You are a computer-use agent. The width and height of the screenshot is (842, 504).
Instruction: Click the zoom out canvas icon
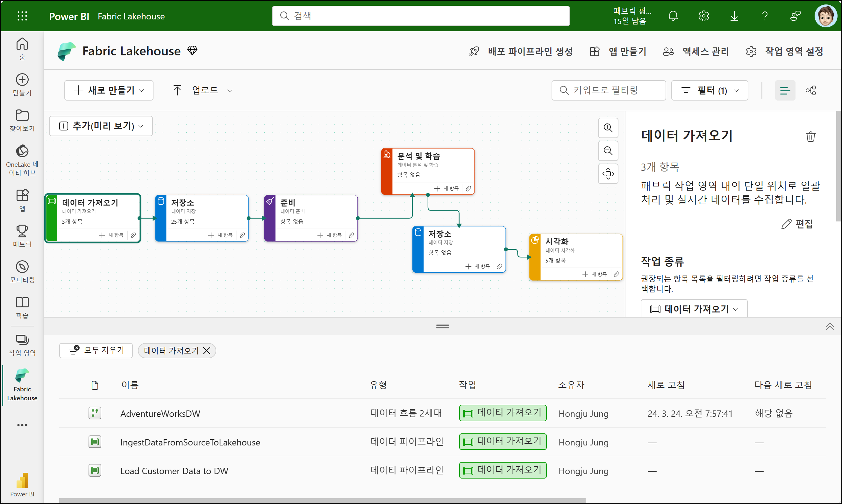608,151
